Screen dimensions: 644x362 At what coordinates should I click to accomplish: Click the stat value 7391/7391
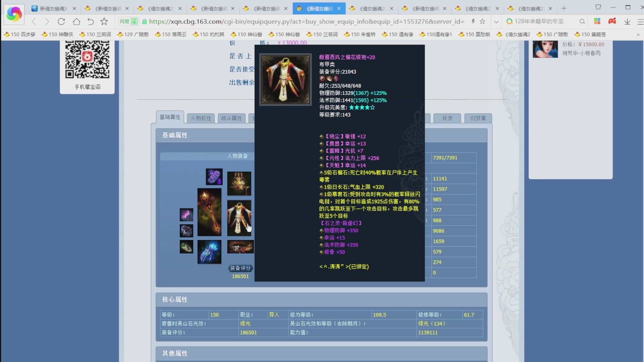tap(445, 158)
